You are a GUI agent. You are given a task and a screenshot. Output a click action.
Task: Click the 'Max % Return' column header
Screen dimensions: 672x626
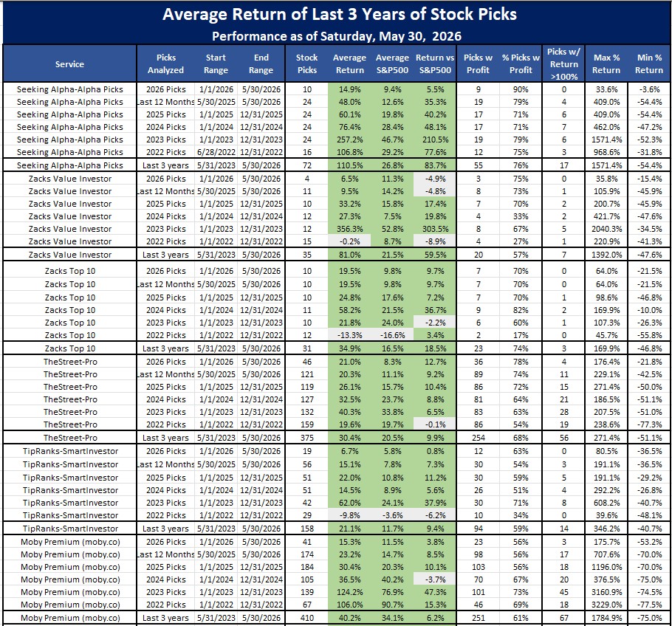606,63
